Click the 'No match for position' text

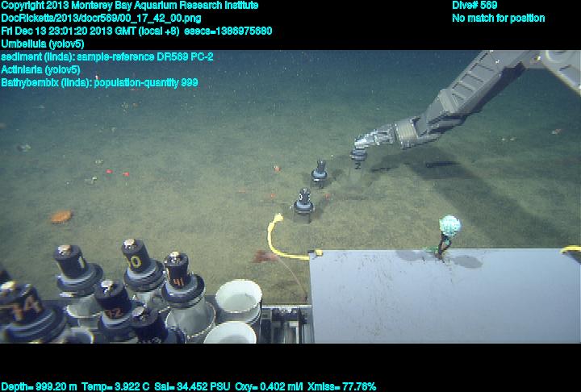(498, 18)
